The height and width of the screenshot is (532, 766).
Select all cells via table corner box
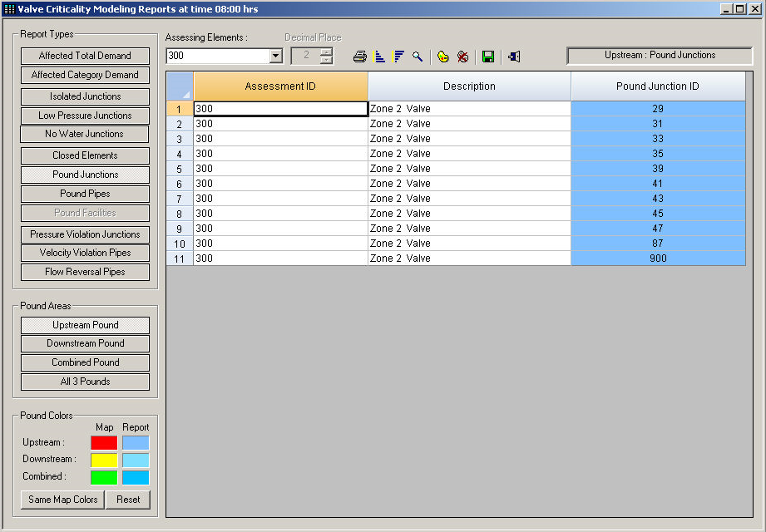180,86
